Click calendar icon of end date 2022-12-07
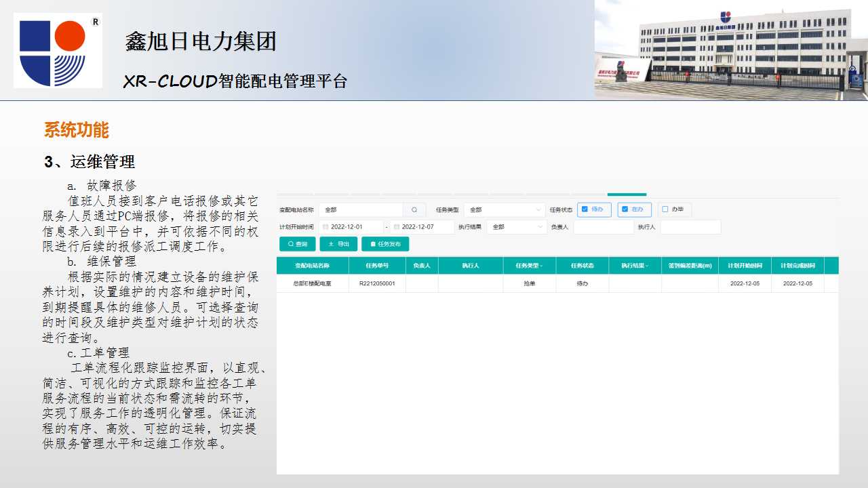This screenshot has width=868, height=488. [x=397, y=227]
